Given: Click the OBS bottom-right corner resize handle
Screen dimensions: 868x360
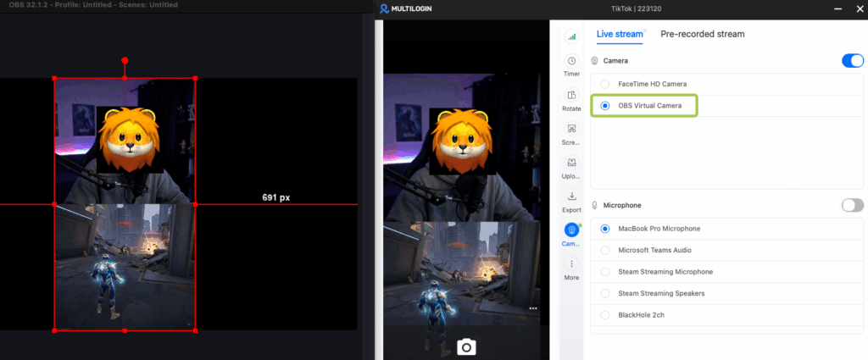Looking at the screenshot, I should [x=195, y=330].
